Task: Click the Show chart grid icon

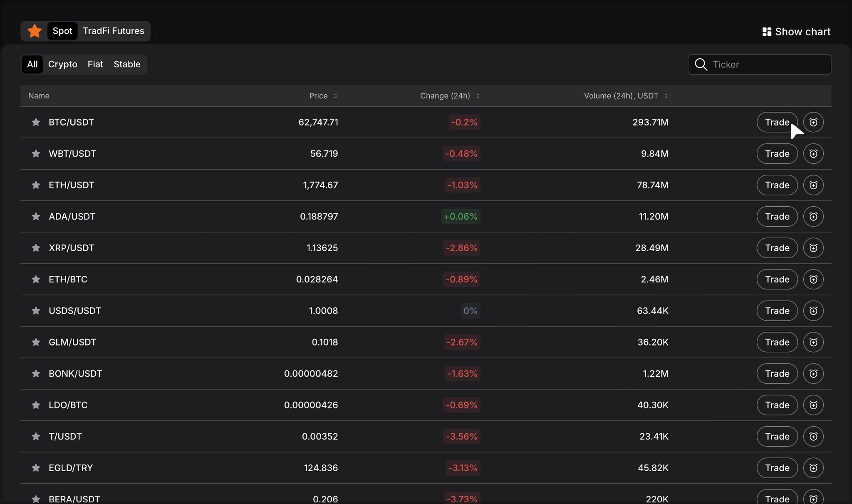Action: 767,32
